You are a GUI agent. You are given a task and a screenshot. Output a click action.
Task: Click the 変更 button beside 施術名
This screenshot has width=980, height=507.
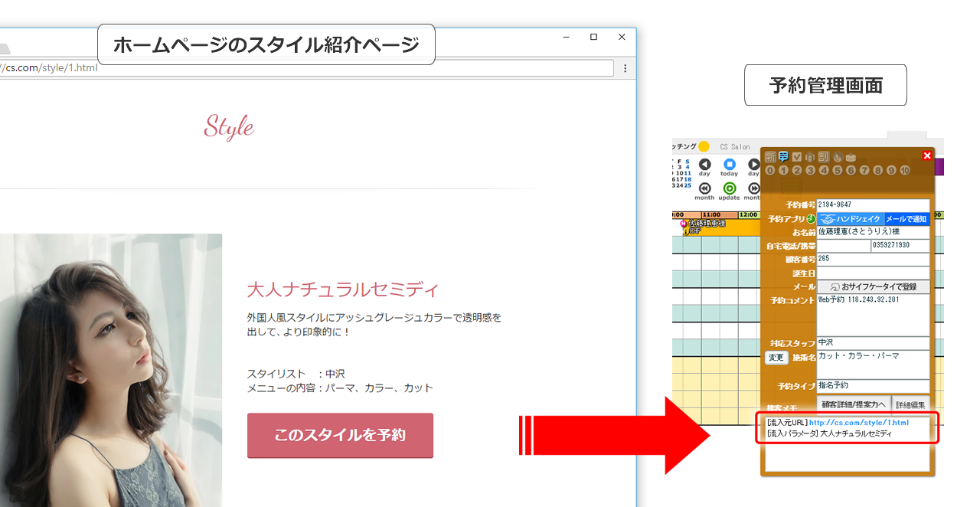click(776, 358)
